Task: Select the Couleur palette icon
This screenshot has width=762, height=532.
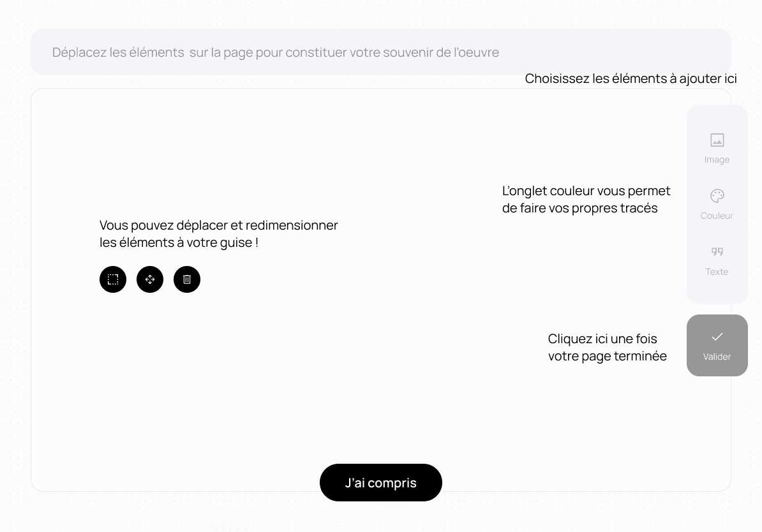Action: [717, 196]
